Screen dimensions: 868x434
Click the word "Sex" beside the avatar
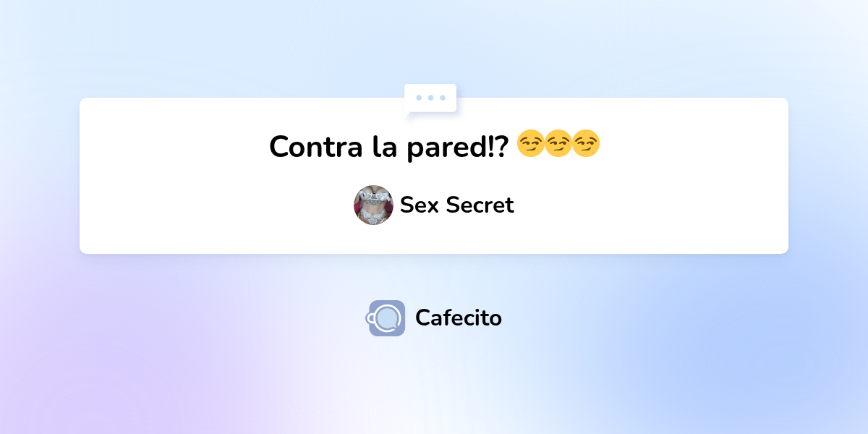tap(419, 205)
